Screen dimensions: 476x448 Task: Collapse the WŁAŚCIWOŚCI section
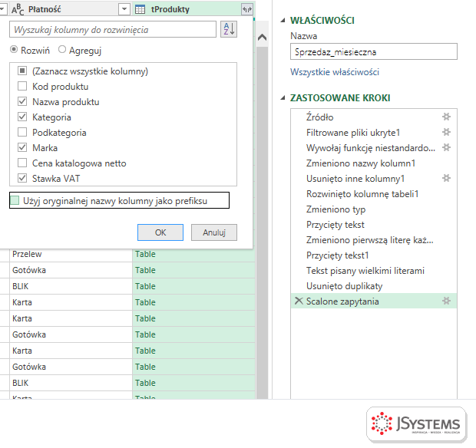click(x=283, y=20)
